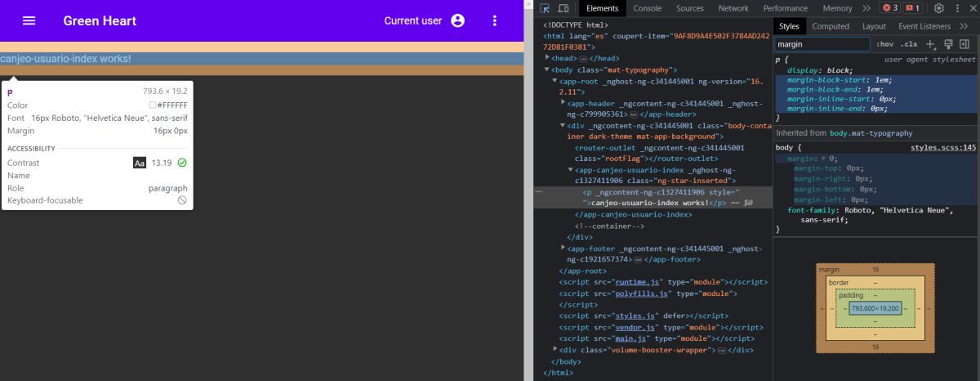
Task: Click the html lang="es" element row
Action: point(657,42)
